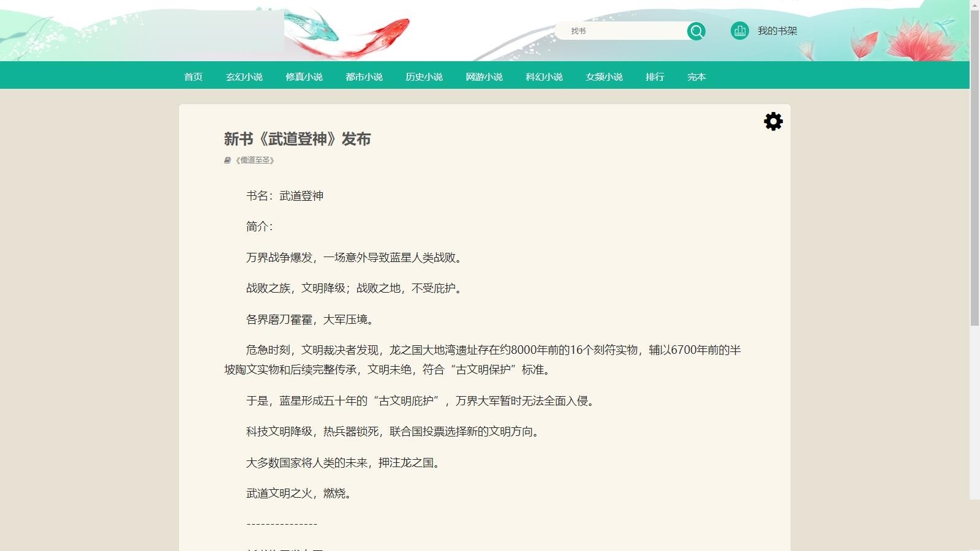Click the book icon before 《儒道至圣》
The width and height of the screenshot is (980, 551).
click(x=226, y=160)
